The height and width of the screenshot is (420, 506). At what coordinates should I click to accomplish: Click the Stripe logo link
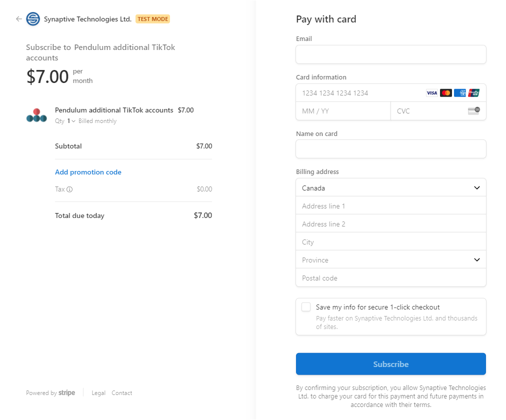coord(67,393)
